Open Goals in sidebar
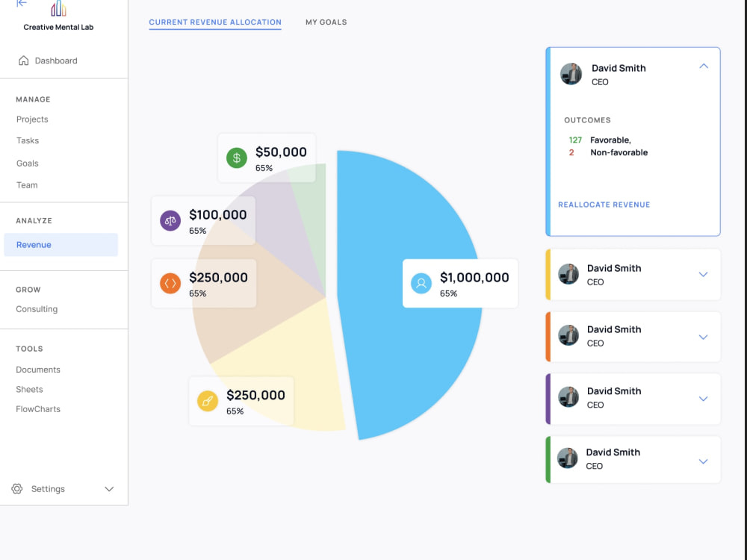The height and width of the screenshot is (560, 747). pos(27,164)
